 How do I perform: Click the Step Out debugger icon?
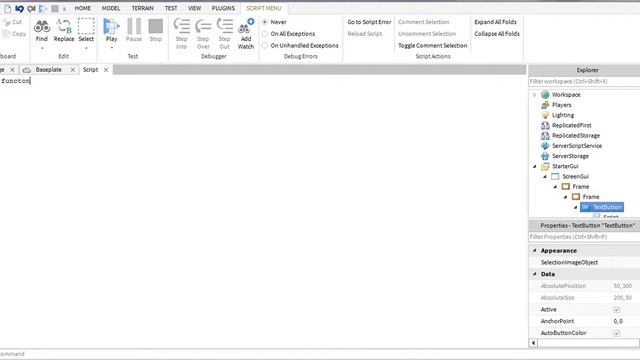224,33
